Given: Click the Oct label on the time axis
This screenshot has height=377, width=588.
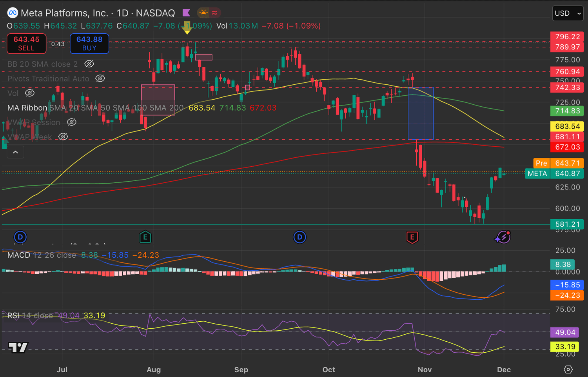Looking at the screenshot, I should (329, 370).
